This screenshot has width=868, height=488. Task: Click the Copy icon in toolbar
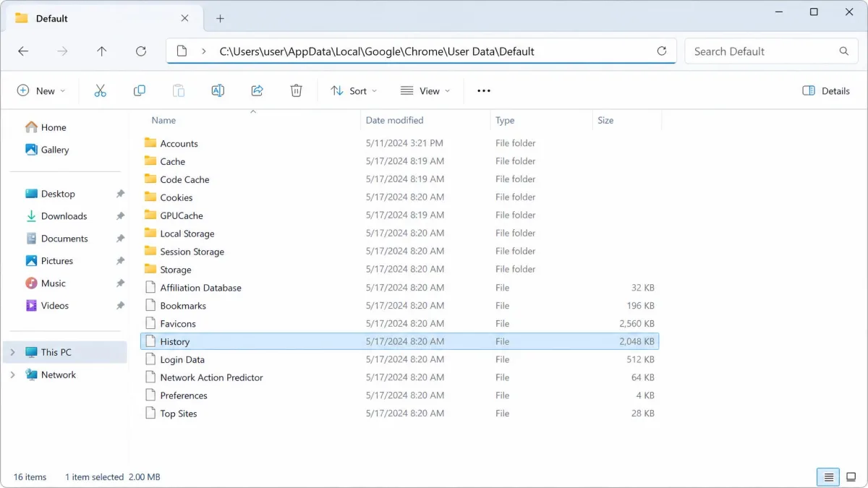[x=140, y=90]
